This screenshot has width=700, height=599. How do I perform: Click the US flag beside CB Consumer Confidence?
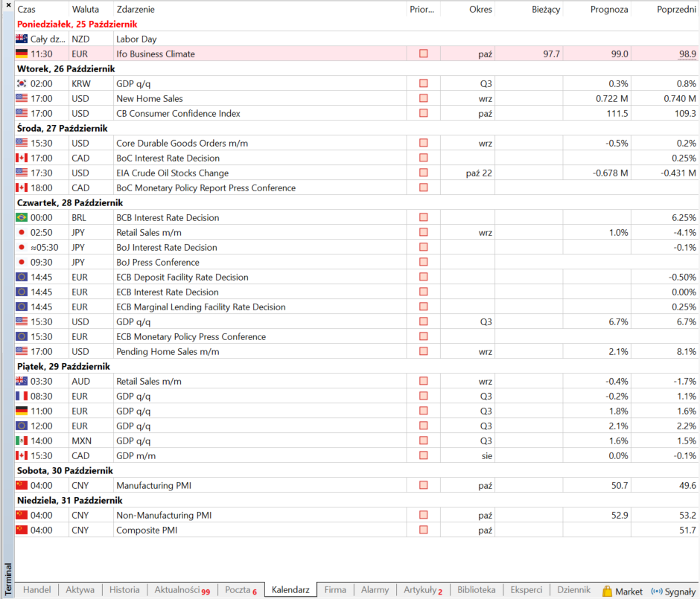click(22, 113)
